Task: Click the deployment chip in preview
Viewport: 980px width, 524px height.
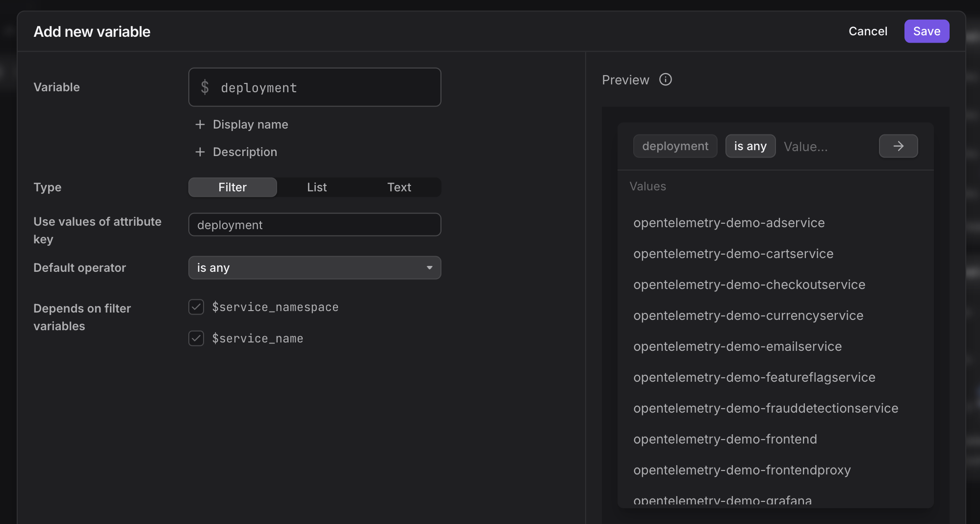Action: tap(675, 146)
